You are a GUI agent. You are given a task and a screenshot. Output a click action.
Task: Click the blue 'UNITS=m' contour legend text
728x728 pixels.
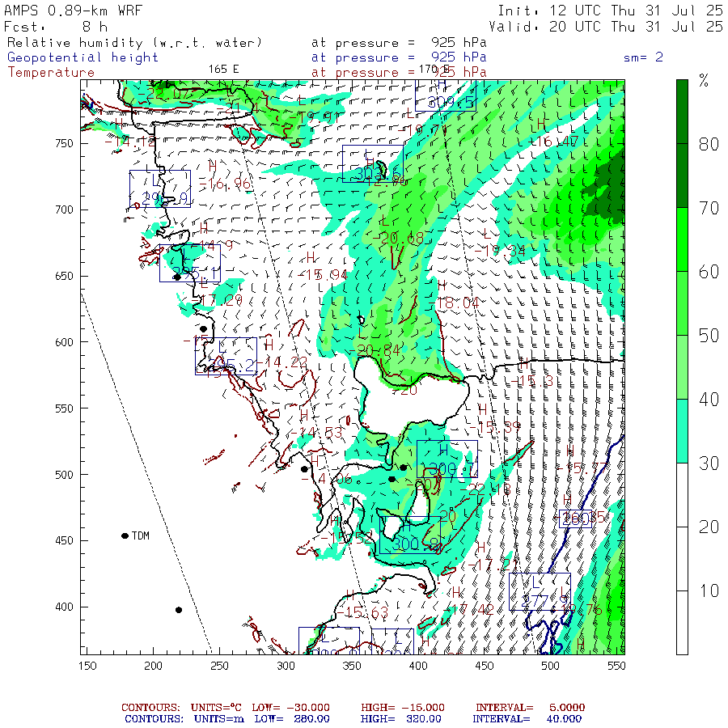pyautogui.click(x=218, y=719)
